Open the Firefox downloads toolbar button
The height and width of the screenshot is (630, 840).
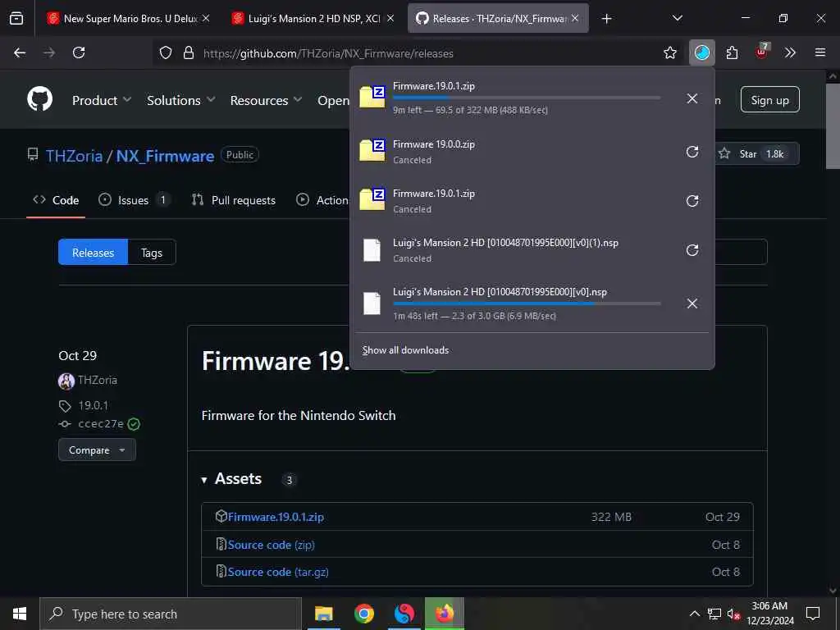click(x=702, y=52)
